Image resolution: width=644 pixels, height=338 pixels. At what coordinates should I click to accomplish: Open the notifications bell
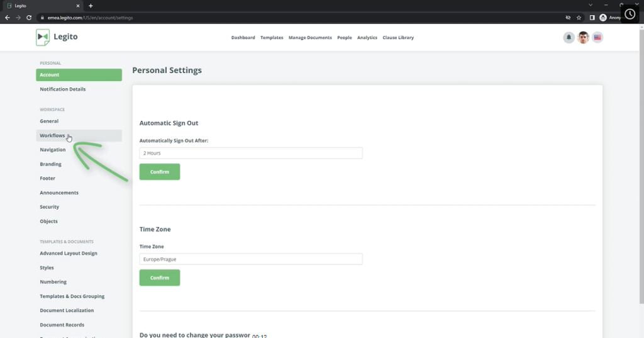coord(569,38)
